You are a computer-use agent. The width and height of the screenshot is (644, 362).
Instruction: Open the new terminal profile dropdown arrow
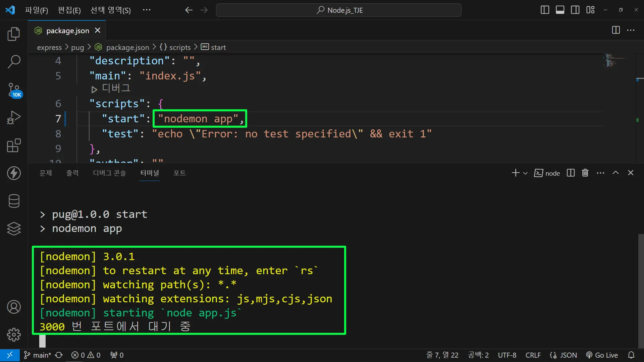point(525,173)
